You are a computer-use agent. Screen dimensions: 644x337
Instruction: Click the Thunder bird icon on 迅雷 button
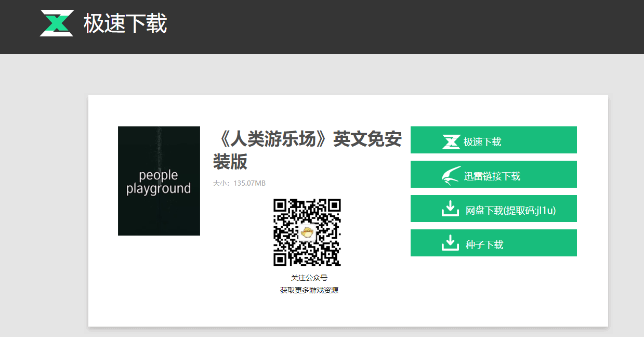(451, 176)
